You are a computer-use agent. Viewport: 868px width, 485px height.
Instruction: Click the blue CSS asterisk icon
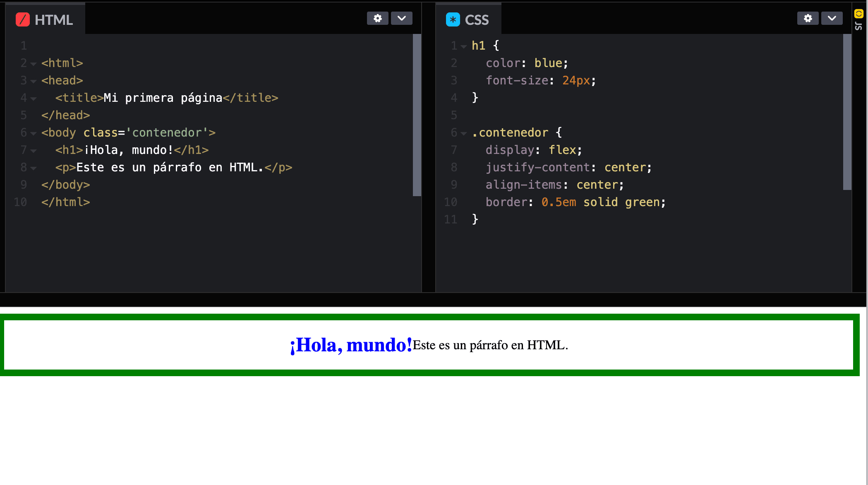click(x=453, y=19)
